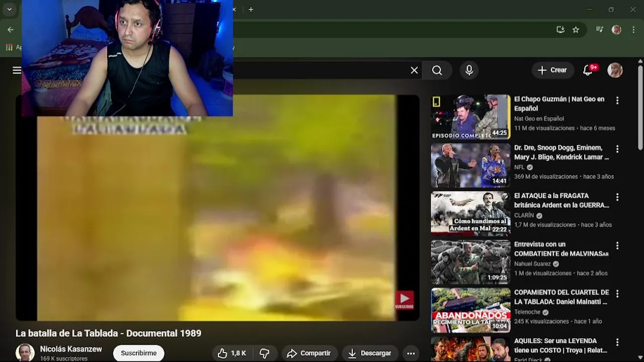This screenshot has height=362, width=644.
Task: Open options menu for COMBATIENTE de MALVINAS video
Action: click(617, 245)
